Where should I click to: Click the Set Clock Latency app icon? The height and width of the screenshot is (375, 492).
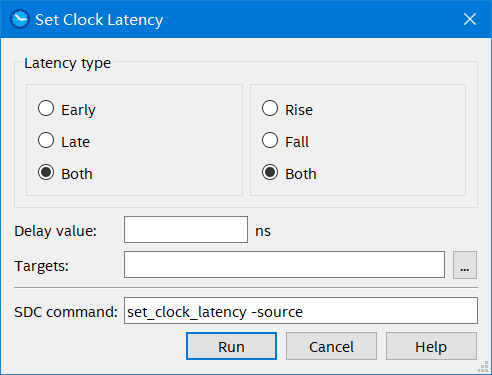(20, 19)
